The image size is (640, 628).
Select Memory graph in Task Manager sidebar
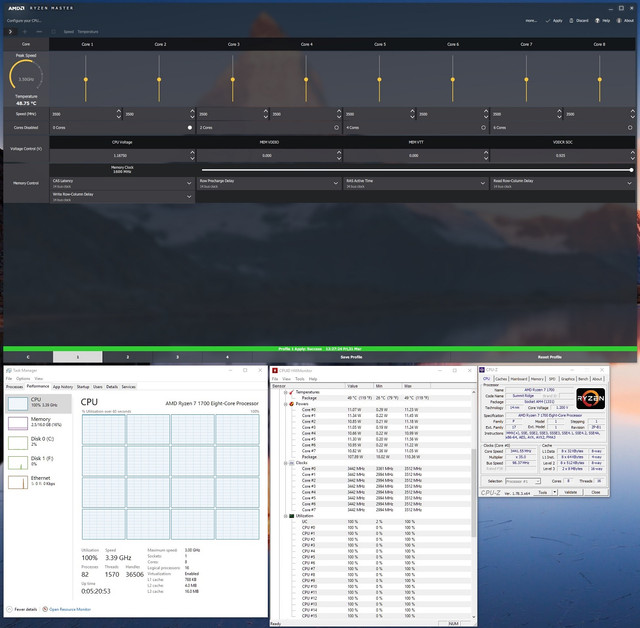[x=18, y=423]
